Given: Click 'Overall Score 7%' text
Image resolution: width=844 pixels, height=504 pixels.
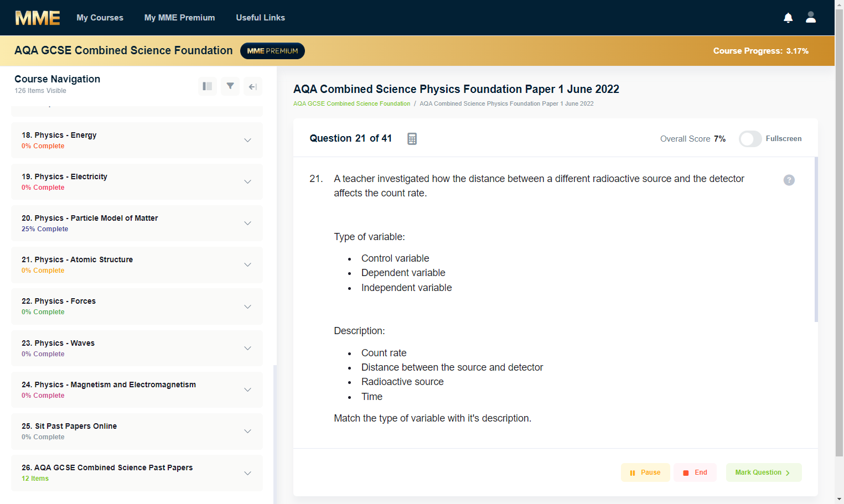Looking at the screenshot, I should (x=692, y=139).
